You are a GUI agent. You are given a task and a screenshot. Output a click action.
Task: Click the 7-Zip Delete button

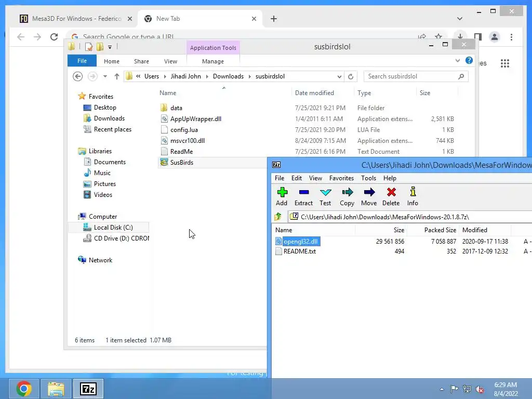391,196
